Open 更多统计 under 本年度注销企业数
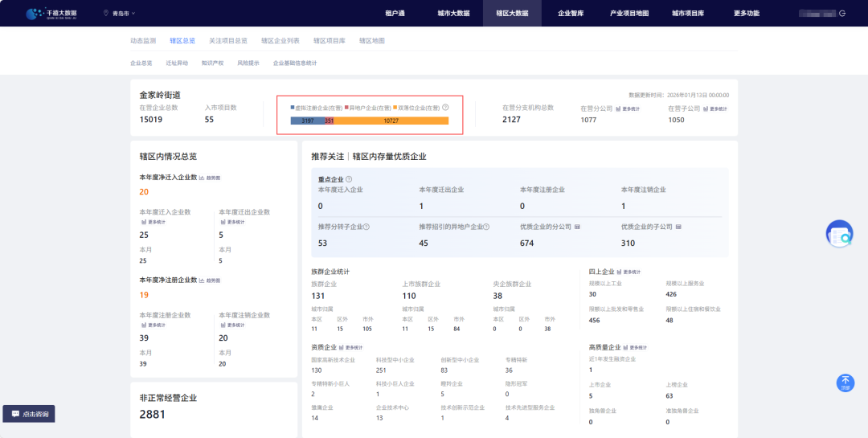 232,325
